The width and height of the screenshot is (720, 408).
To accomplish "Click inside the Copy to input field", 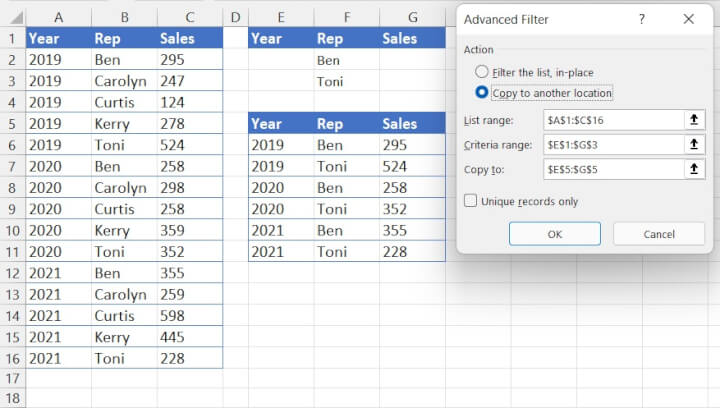I will coord(610,170).
